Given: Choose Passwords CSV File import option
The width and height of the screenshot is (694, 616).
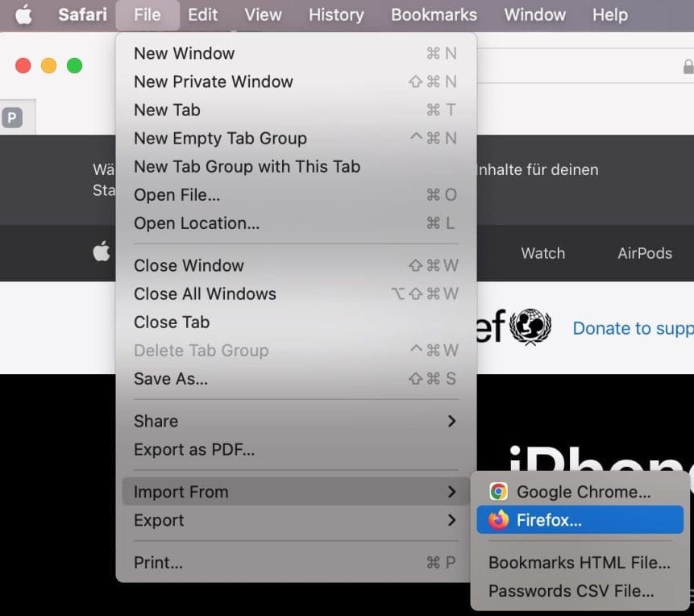Looking at the screenshot, I should 571,591.
